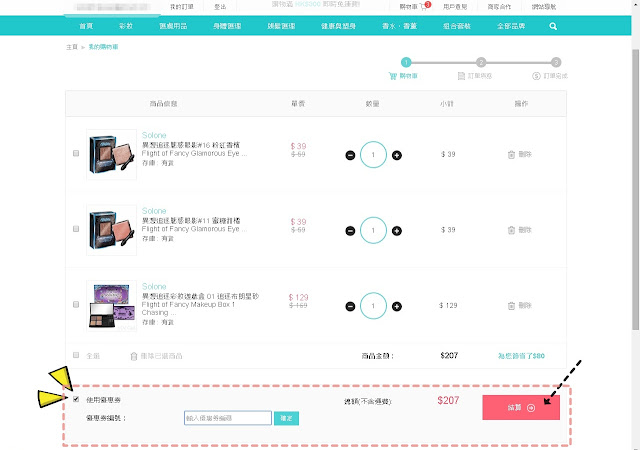This screenshot has width=640, height=450.
Task: Click the coupon code input field
Action: (x=228, y=418)
